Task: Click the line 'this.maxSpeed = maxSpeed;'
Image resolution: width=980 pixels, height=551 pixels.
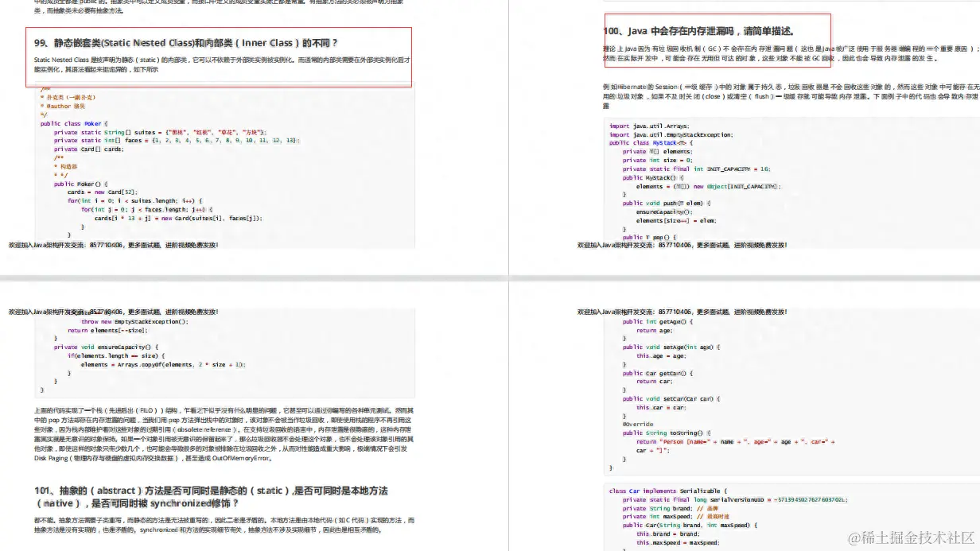Action: (678, 542)
